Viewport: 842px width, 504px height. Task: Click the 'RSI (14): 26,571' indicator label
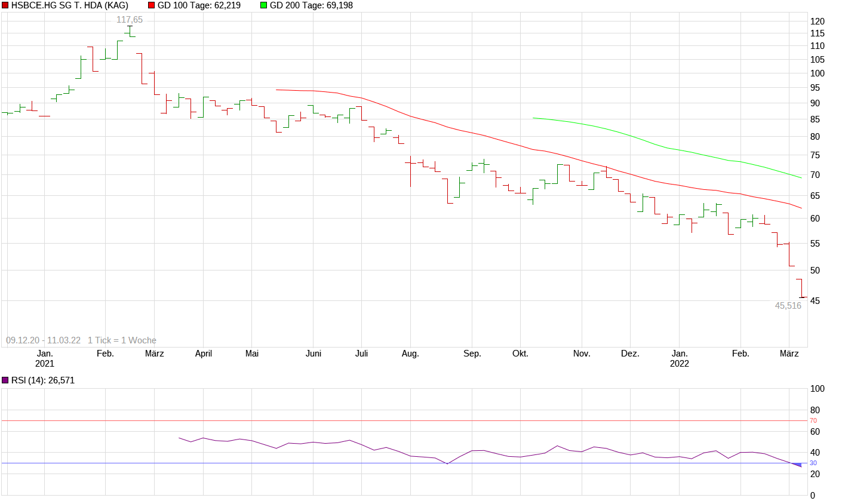click(x=43, y=380)
